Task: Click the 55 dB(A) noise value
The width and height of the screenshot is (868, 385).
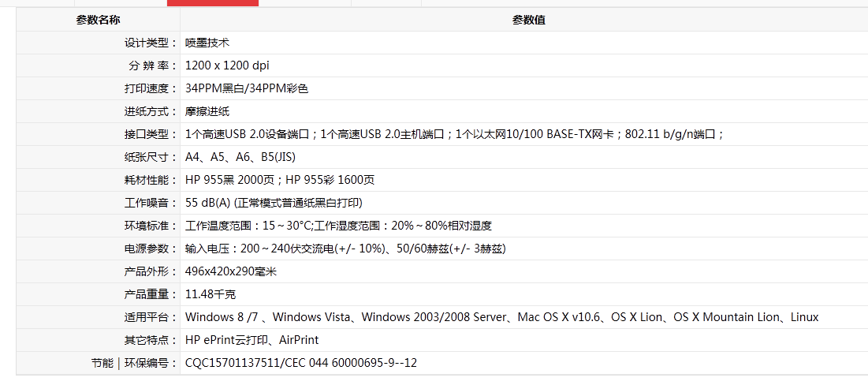Action: coord(274,203)
